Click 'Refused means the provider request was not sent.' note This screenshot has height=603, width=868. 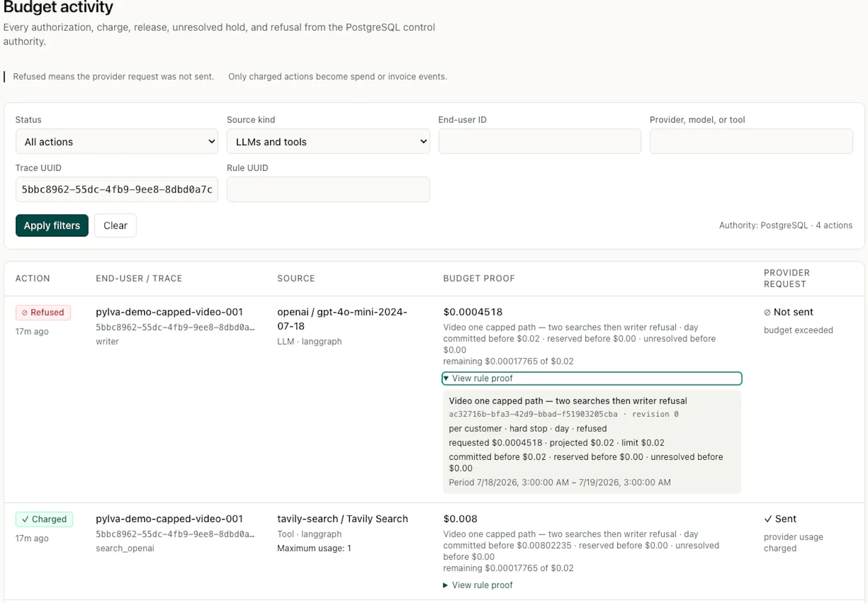pyautogui.click(x=113, y=76)
